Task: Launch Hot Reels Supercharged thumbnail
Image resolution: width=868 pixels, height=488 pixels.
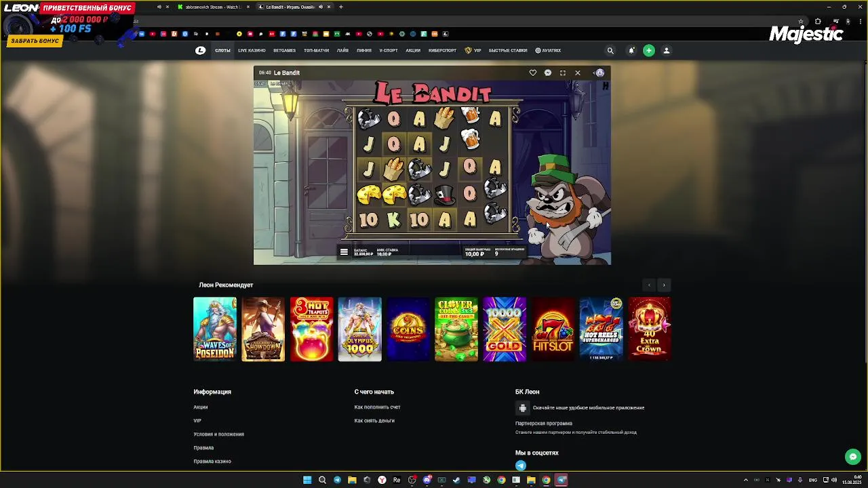Action: [x=601, y=329]
